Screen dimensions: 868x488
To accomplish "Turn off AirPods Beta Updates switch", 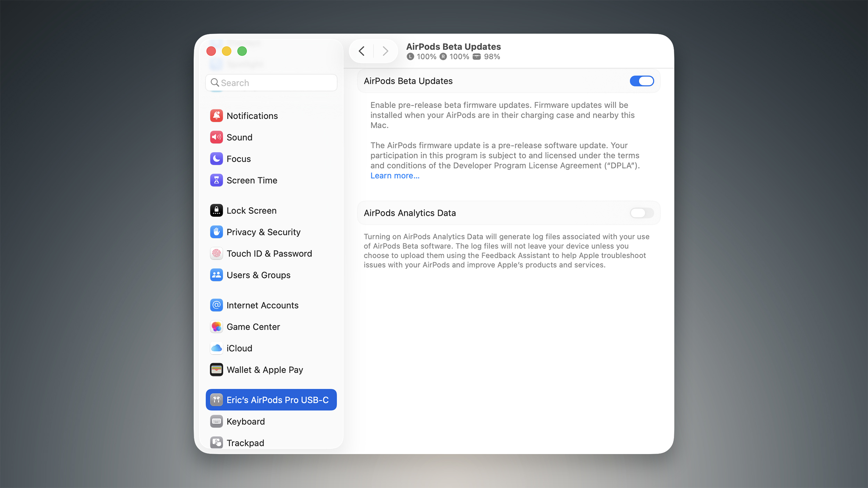I will coord(642,81).
